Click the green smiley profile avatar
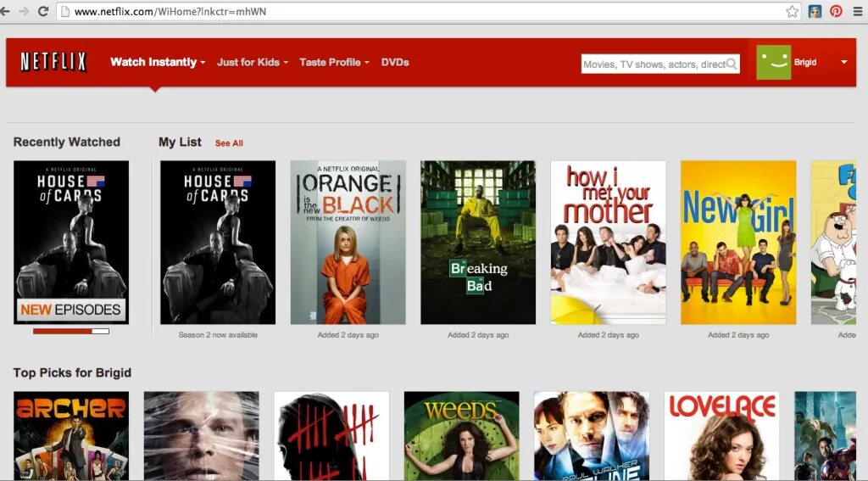868x481 pixels. 773,62
